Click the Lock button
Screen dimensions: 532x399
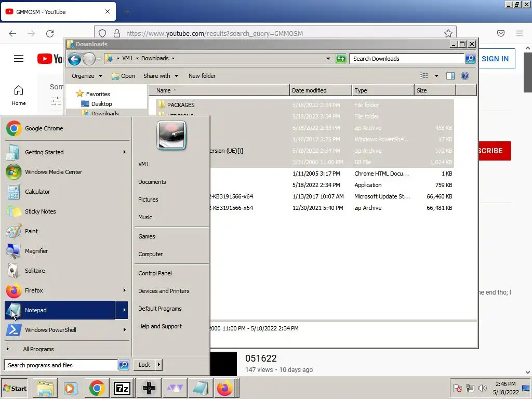coord(144,365)
